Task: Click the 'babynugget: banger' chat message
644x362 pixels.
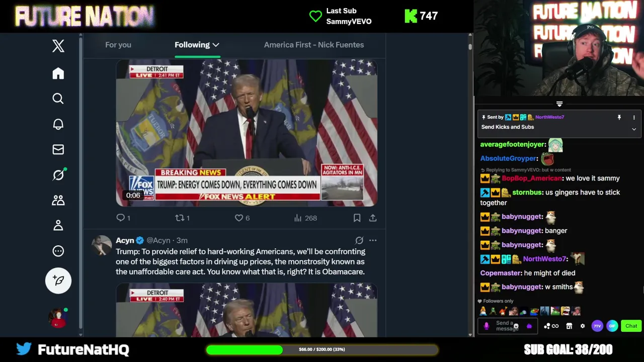Action: pyautogui.click(x=524, y=231)
